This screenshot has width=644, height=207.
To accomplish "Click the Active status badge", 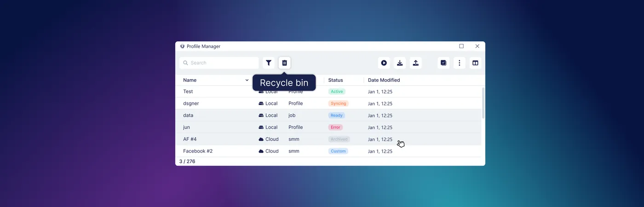I will pyautogui.click(x=337, y=92).
